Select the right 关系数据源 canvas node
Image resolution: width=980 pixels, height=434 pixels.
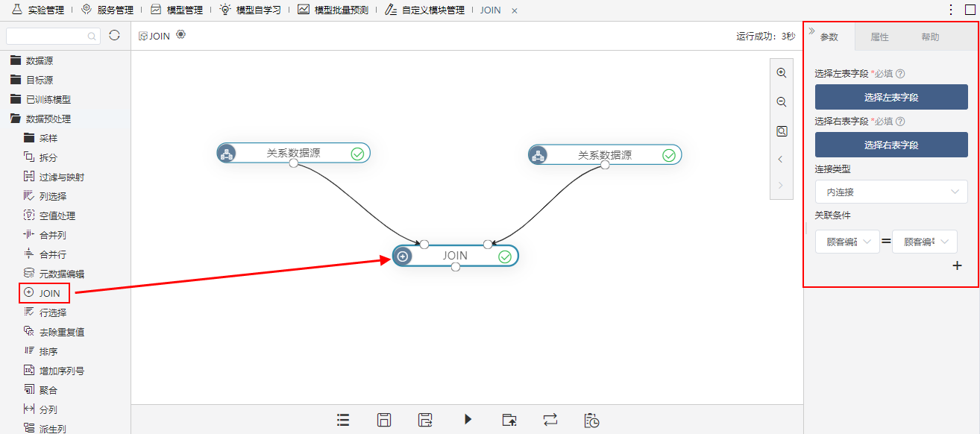coord(605,155)
